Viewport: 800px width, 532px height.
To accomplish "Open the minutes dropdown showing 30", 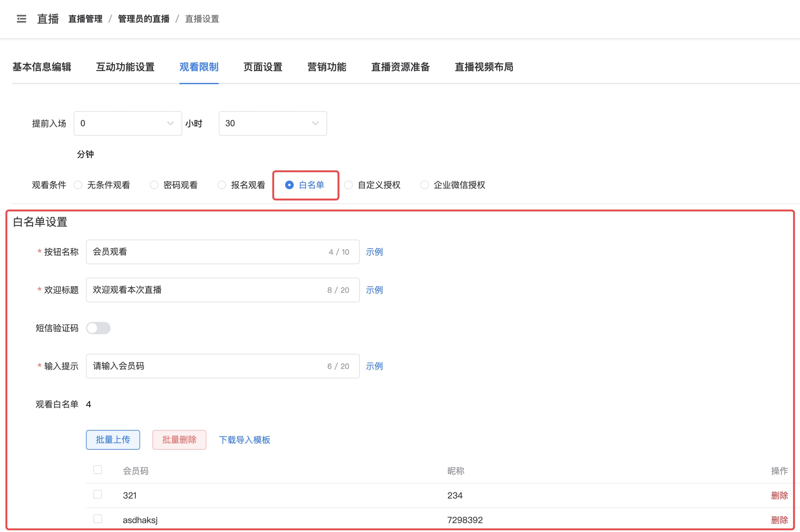I will tap(272, 123).
